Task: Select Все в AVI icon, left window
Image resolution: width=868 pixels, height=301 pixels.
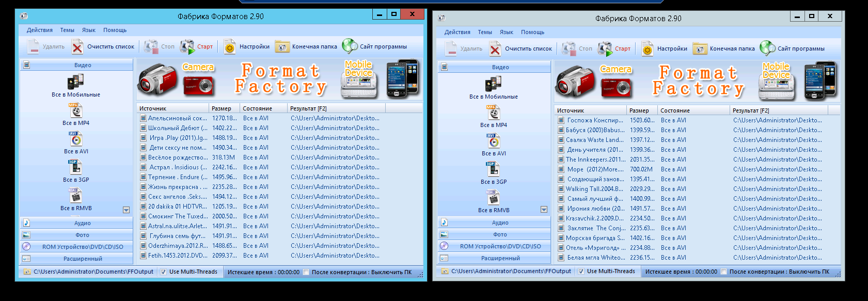Action: click(x=76, y=139)
